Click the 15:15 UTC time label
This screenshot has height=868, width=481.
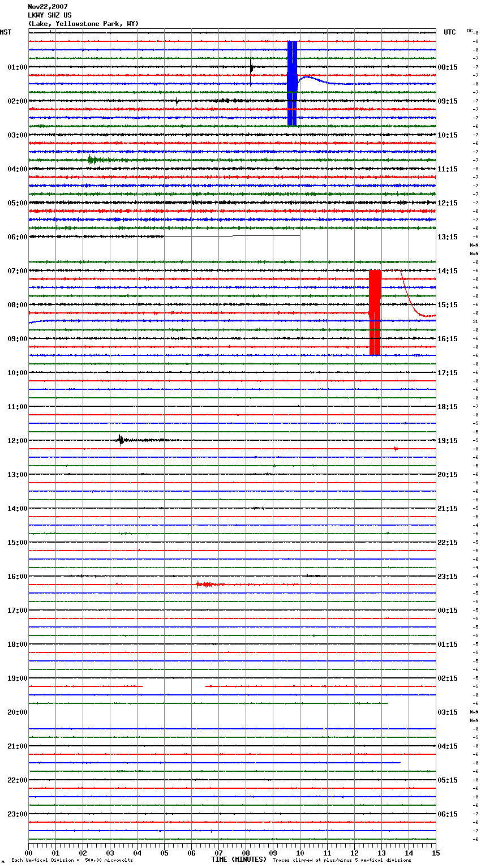[448, 305]
